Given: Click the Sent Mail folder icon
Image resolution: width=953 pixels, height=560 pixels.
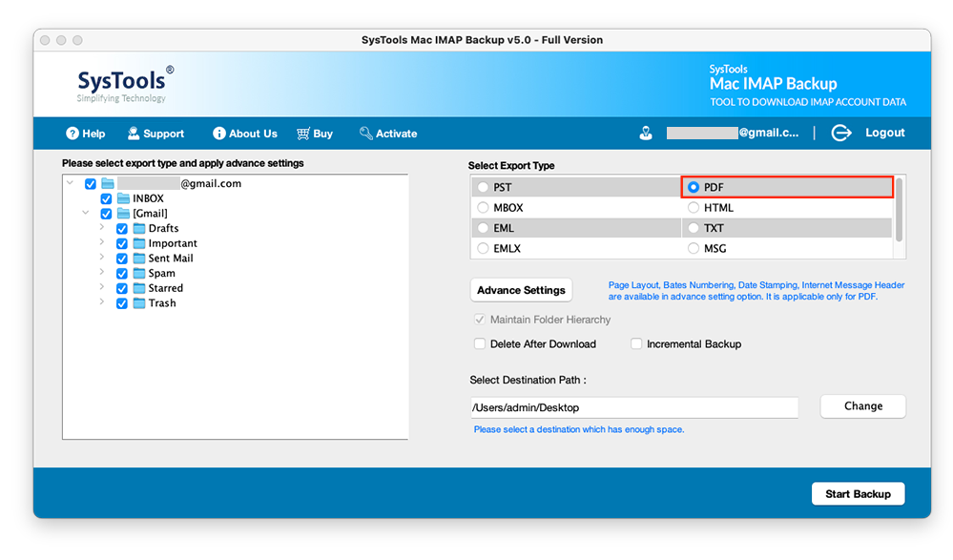Looking at the screenshot, I should click(x=139, y=258).
